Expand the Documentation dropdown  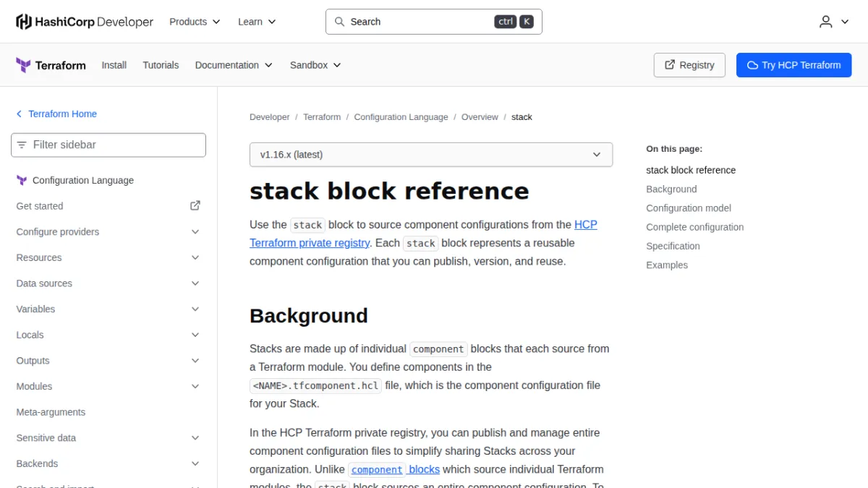tap(234, 65)
